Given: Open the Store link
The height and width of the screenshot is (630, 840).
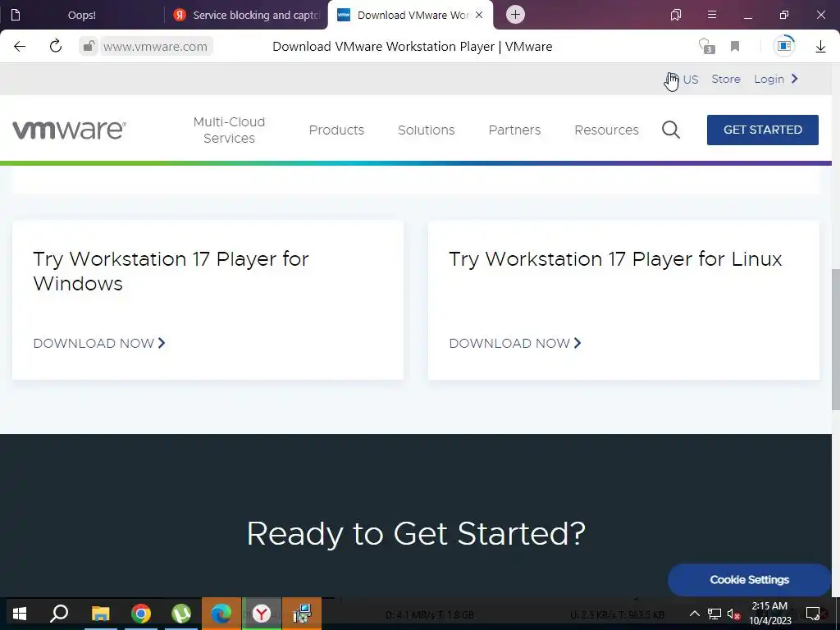Looking at the screenshot, I should pyautogui.click(x=726, y=80).
